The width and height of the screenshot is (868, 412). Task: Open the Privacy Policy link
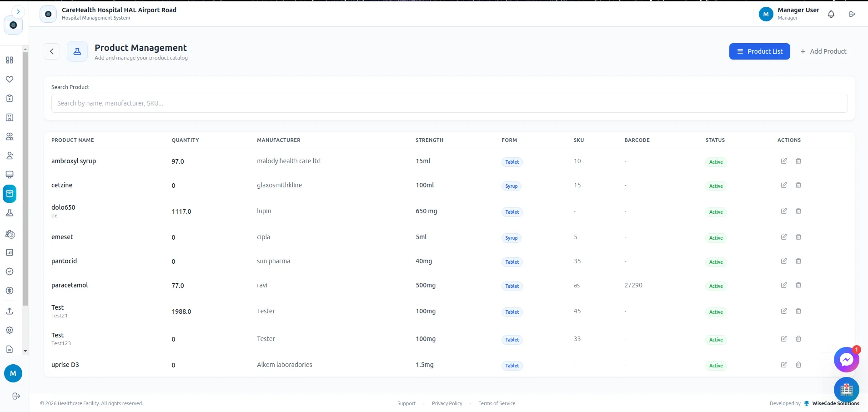pyautogui.click(x=447, y=403)
